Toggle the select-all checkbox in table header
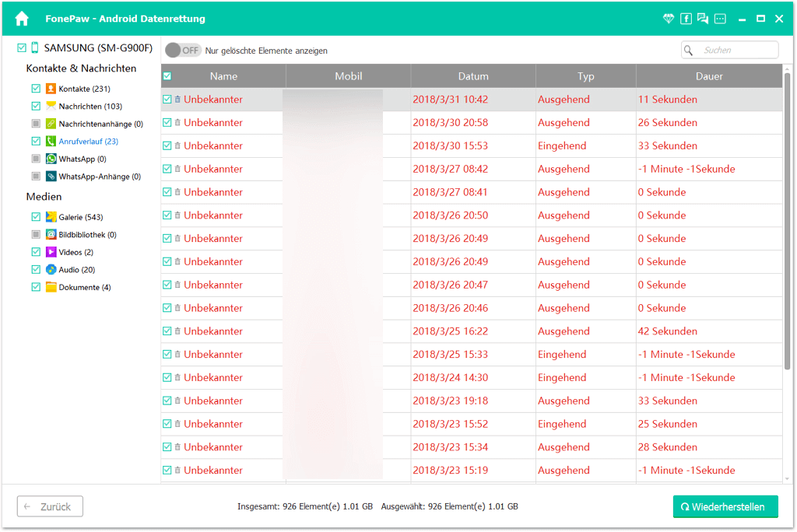Image resolution: width=797 pixels, height=532 pixels. (167, 76)
